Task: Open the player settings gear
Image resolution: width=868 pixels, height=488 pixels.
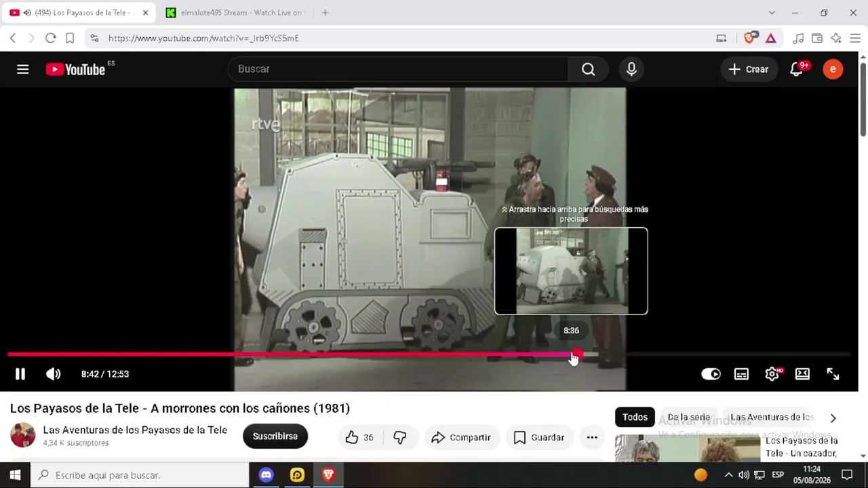Action: coord(772,374)
